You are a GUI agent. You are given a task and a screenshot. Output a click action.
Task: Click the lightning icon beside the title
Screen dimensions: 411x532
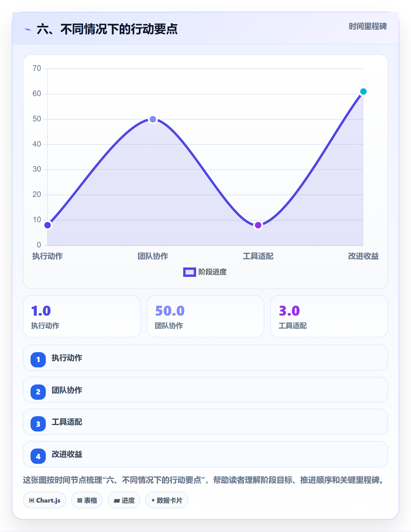coord(28,29)
